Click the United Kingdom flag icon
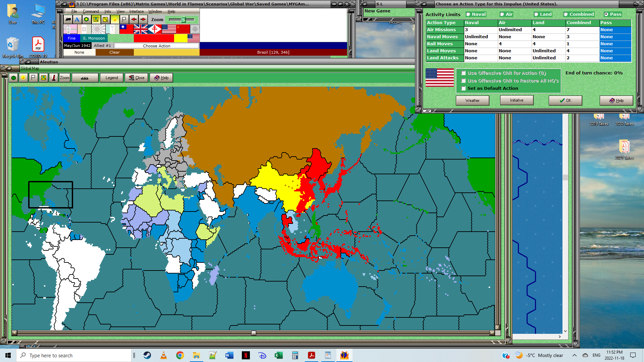The image size is (644, 362). click(x=141, y=29)
